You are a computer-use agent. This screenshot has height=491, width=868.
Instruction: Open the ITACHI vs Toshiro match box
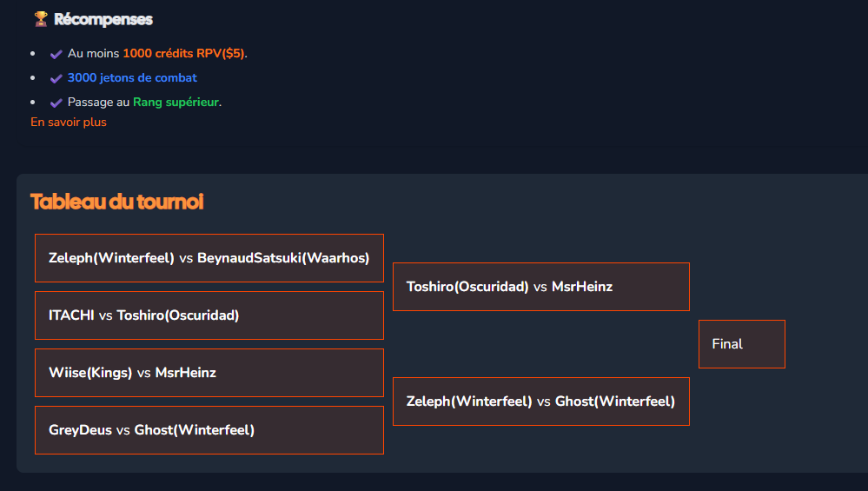(209, 315)
